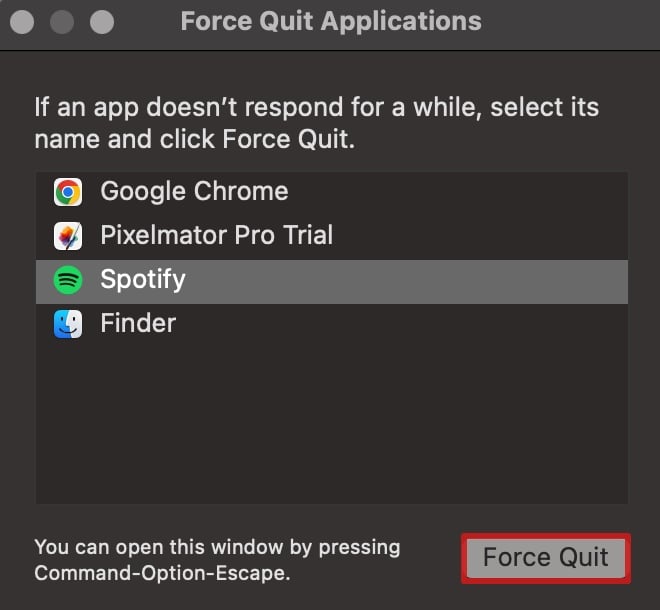Click the "name and click Force Quit." text line
Viewport: 660px width, 610px height.
(194, 139)
